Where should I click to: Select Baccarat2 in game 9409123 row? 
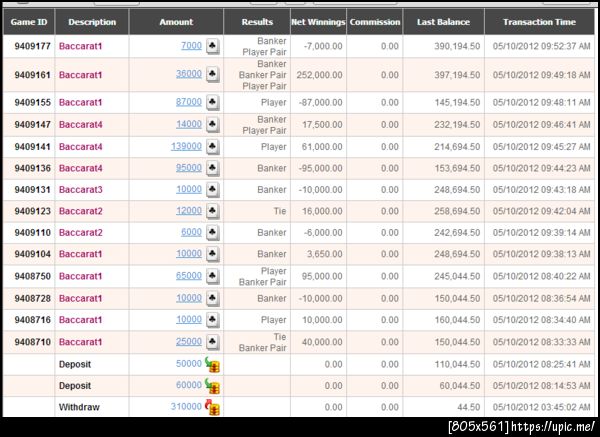(x=81, y=211)
